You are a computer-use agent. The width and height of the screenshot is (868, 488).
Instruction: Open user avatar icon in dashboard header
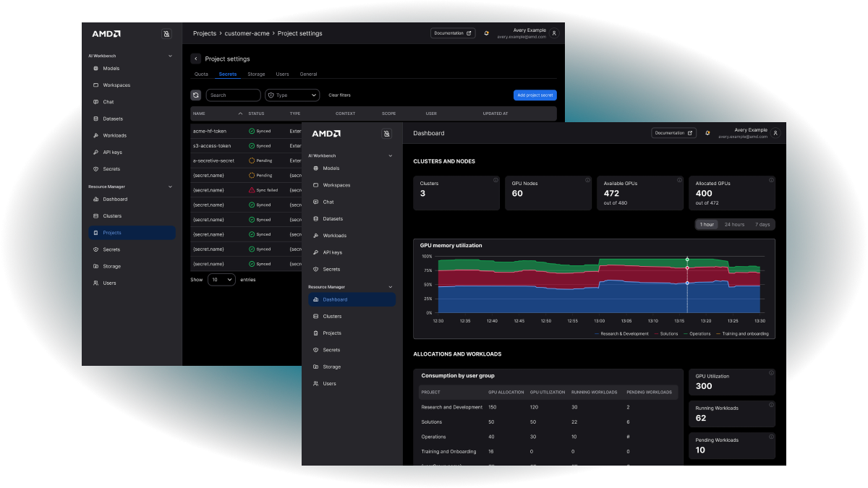click(775, 133)
